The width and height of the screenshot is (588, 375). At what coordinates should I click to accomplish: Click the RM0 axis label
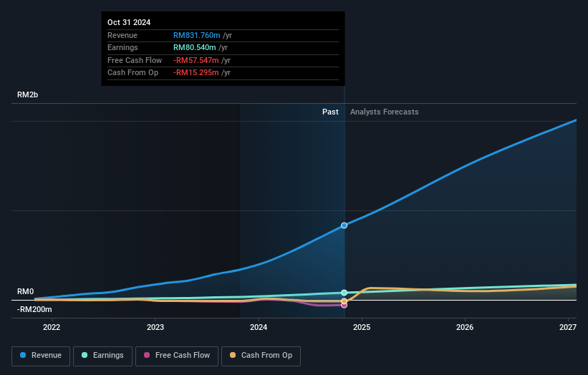(26, 291)
